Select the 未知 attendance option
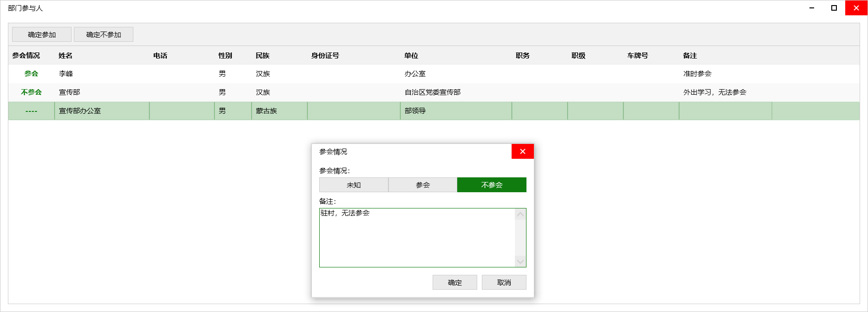 [354, 185]
